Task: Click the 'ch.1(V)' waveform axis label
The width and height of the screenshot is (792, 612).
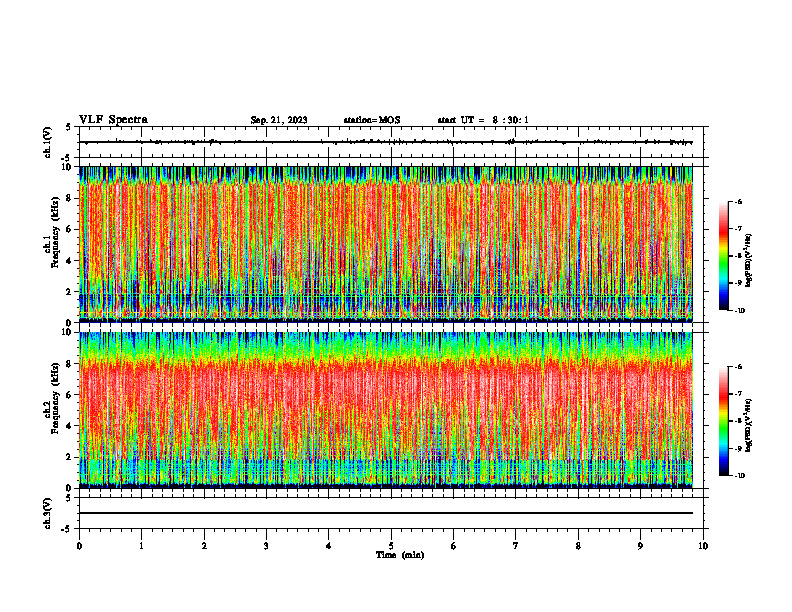Action: 47,142
